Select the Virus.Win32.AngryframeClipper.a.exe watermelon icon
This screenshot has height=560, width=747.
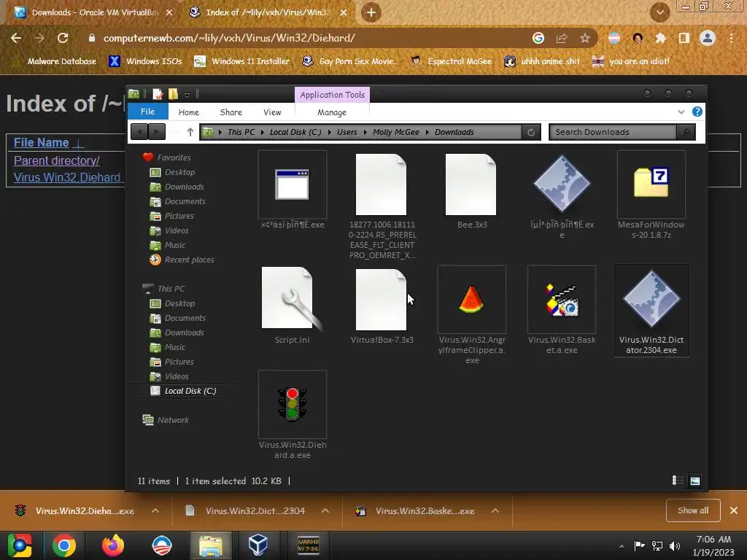tap(472, 300)
